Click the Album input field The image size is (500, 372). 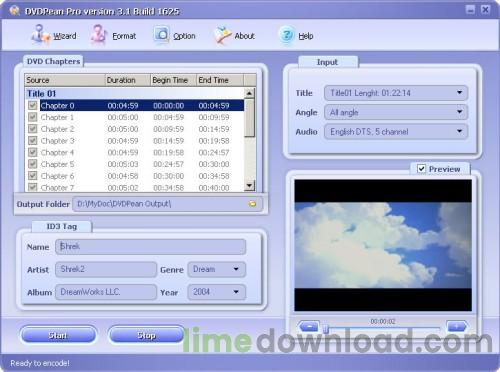[106, 292]
